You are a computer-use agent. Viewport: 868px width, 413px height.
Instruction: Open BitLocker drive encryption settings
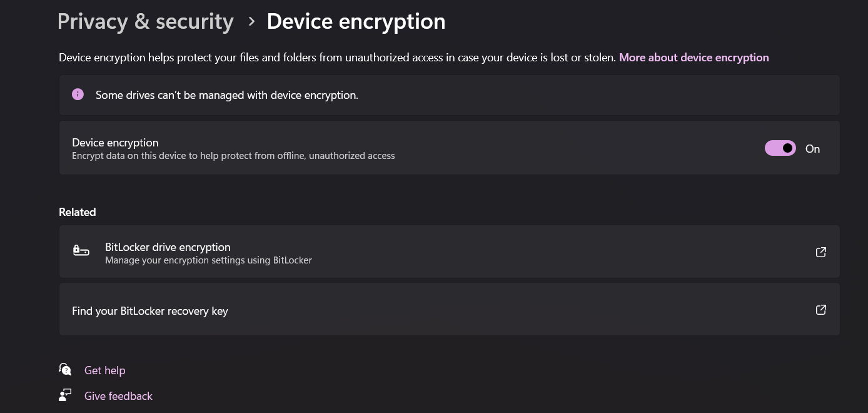[x=168, y=247]
